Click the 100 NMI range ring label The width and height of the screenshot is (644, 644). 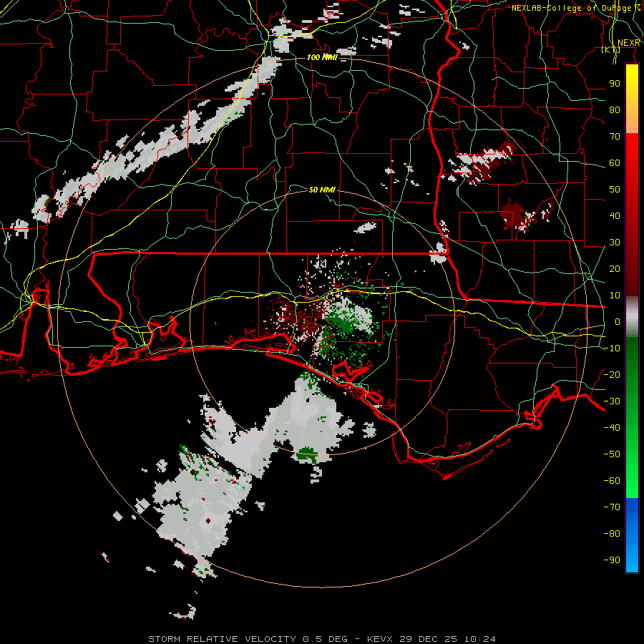pos(322,57)
